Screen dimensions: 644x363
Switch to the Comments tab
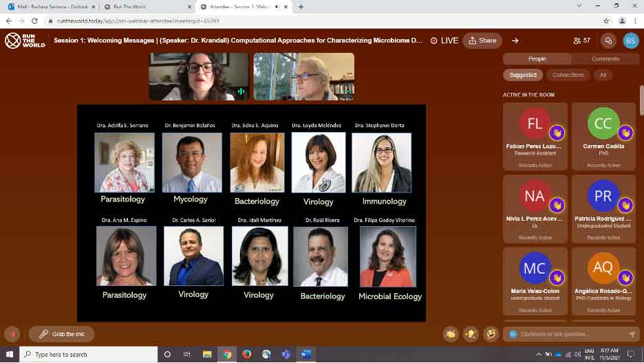[x=605, y=59]
